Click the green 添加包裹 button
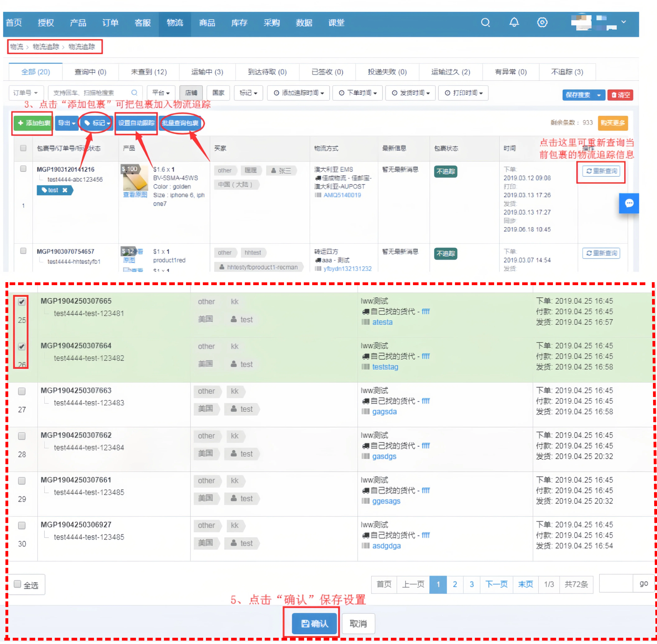Viewport: 657px width, 644px height. [x=33, y=123]
